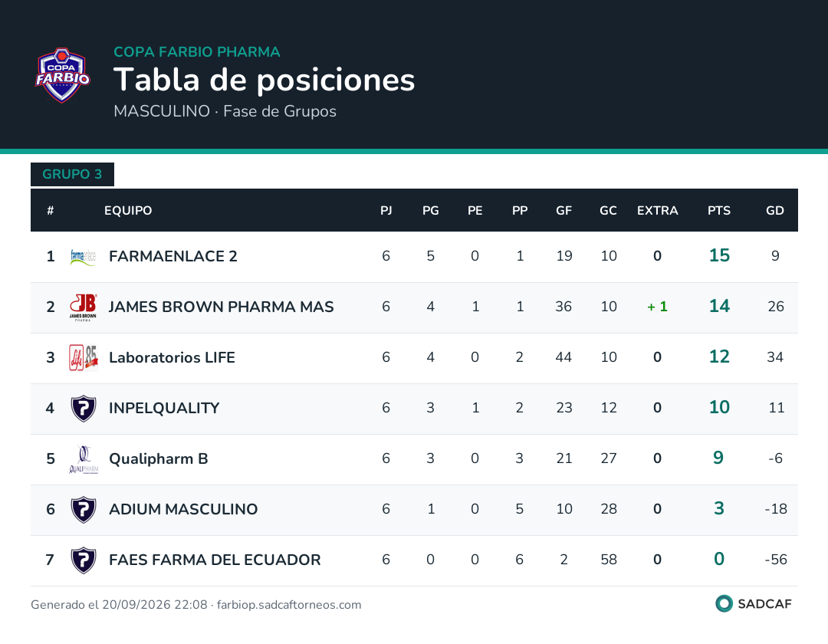Image resolution: width=828 pixels, height=644 pixels.
Task: Open the Qualipharm B team name
Action: click(x=159, y=459)
